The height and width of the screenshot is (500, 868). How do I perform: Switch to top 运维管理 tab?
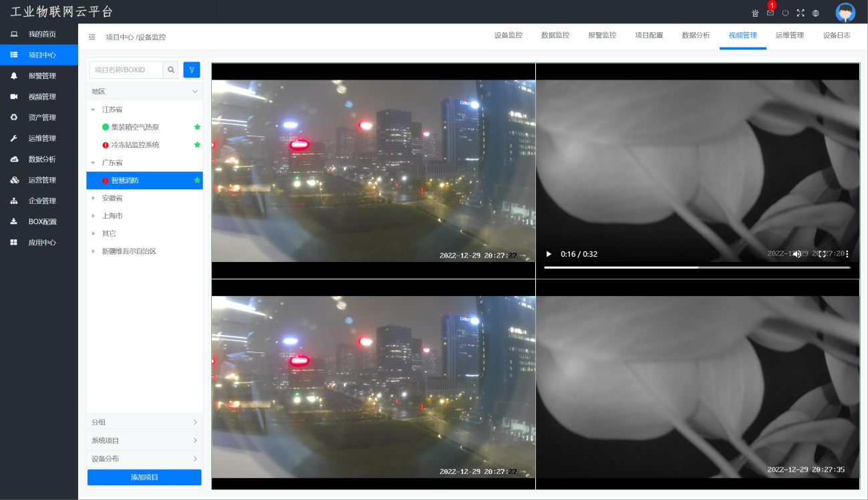click(x=790, y=35)
